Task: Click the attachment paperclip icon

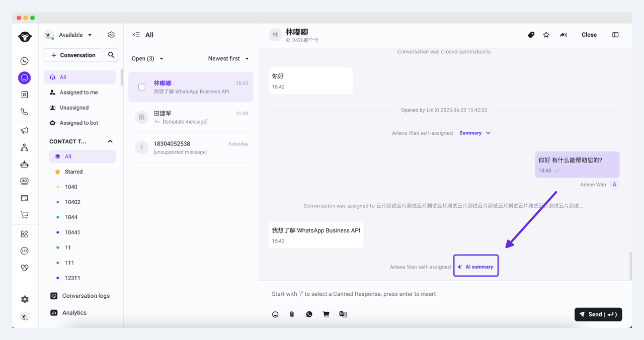Action: click(x=292, y=314)
